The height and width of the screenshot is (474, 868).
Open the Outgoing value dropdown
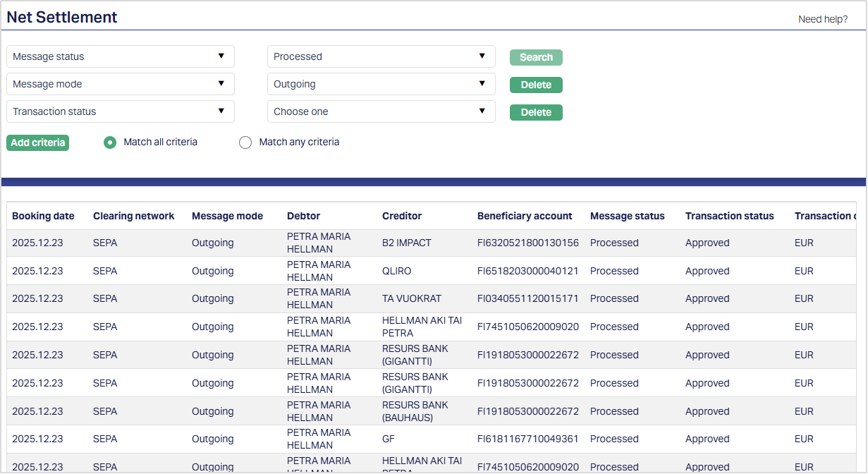[381, 84]
